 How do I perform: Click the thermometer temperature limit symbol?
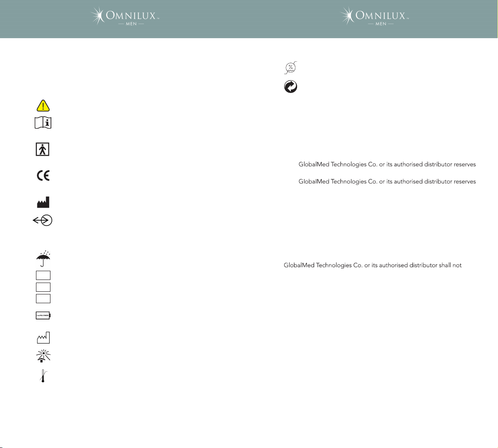tap(43, 376)
